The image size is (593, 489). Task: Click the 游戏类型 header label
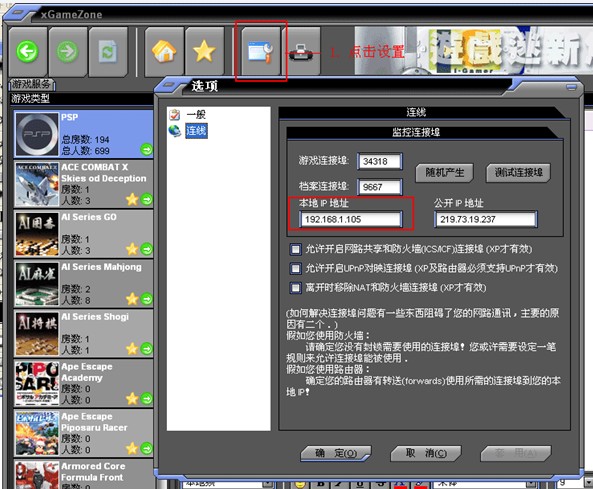pyautogui.click(x=30, y=99)
